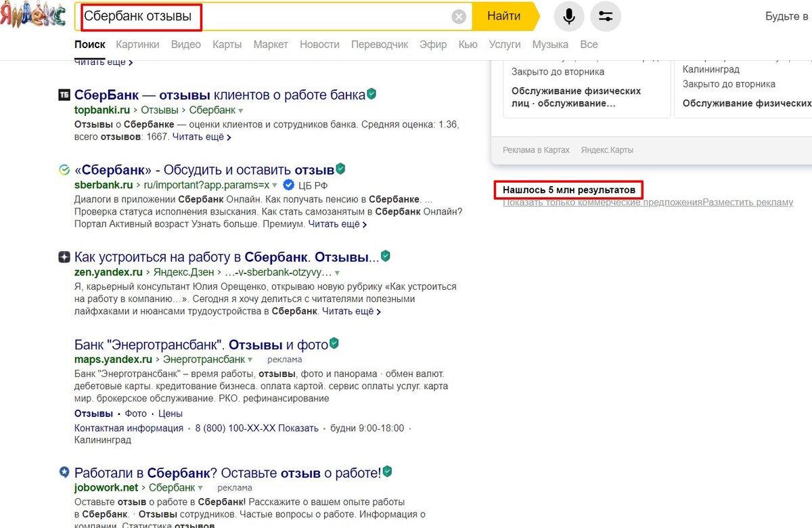Expand zen.yandex.ru URL dropdown arrow

pyautogui.click(x=337, y=273)
